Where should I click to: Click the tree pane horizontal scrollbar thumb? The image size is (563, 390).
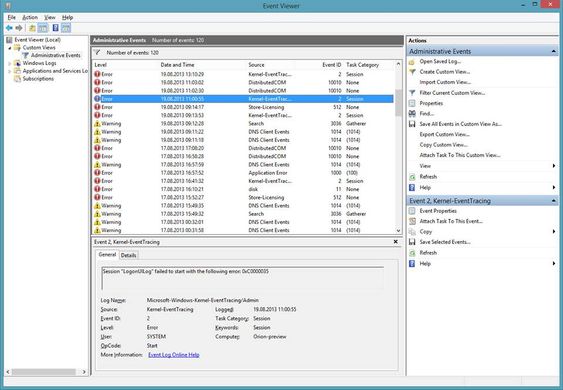tap(44, 372)
